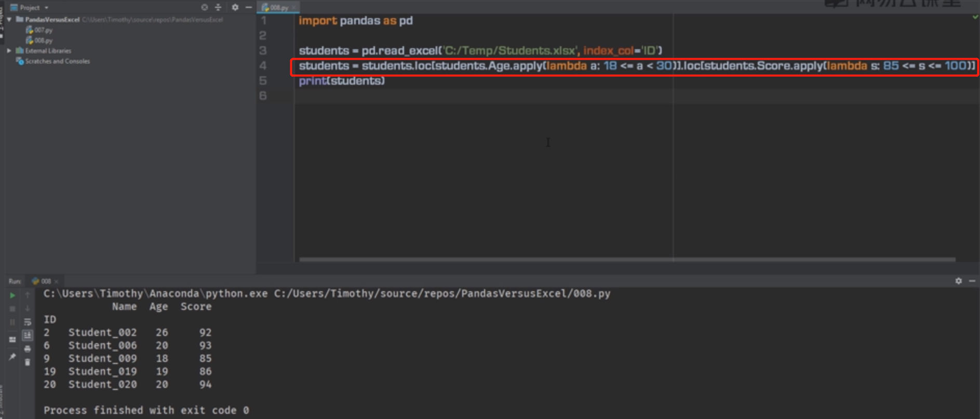Pin the Run tab with pin icon
The height and width of the screenshot is (419, 980).
coord(12,357)
